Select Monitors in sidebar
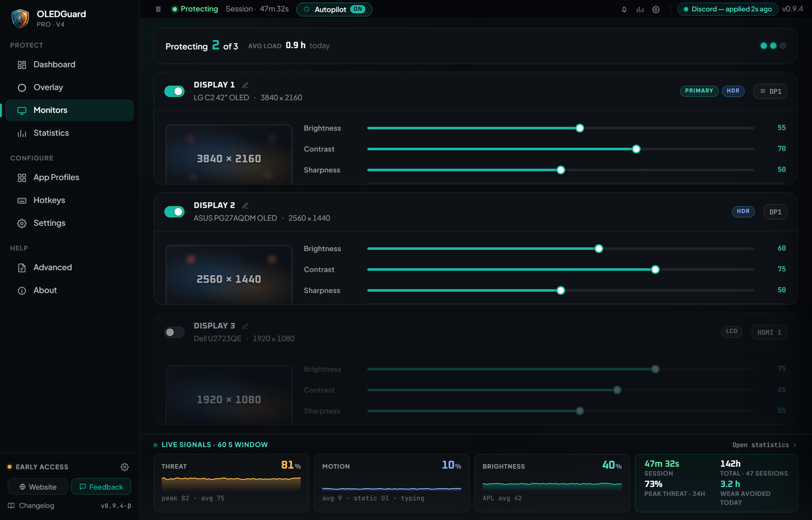Image resolution: width=812 pixels, height=520 pixels. (69, 110)
